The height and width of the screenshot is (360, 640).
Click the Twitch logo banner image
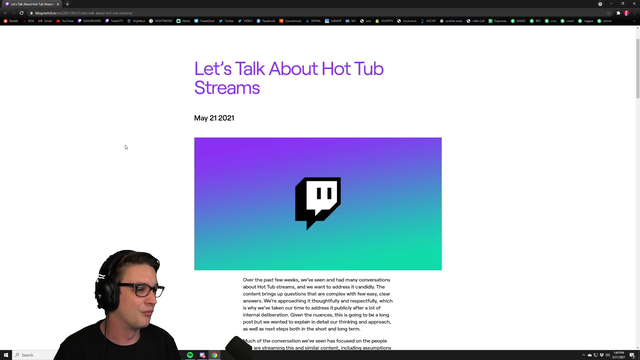pos(318,204)
